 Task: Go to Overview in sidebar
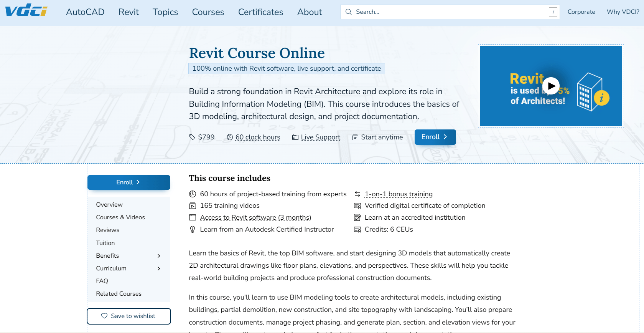point(109,205)
